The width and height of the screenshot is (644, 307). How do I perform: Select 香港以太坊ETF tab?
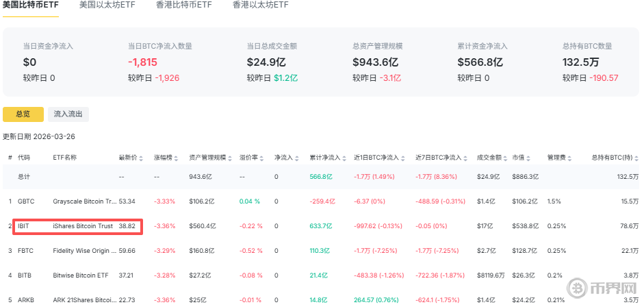pos(260,5)
